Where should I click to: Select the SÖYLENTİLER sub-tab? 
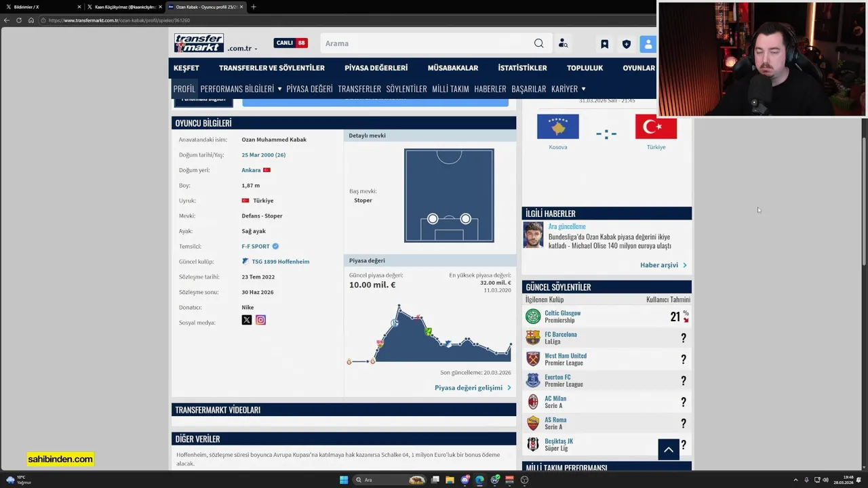[406, 89]
